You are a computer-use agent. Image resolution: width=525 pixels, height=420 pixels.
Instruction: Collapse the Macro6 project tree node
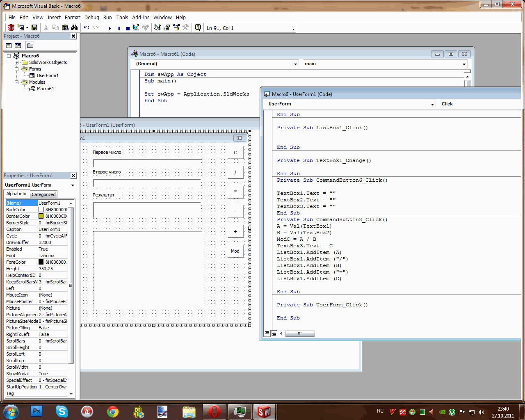coord(9,56)
